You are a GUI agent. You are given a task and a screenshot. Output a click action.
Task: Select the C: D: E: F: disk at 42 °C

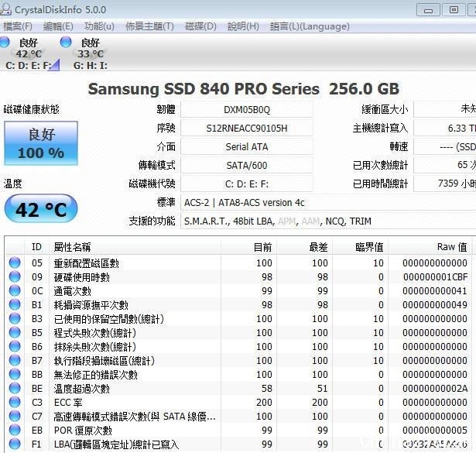tap(29, 53)
